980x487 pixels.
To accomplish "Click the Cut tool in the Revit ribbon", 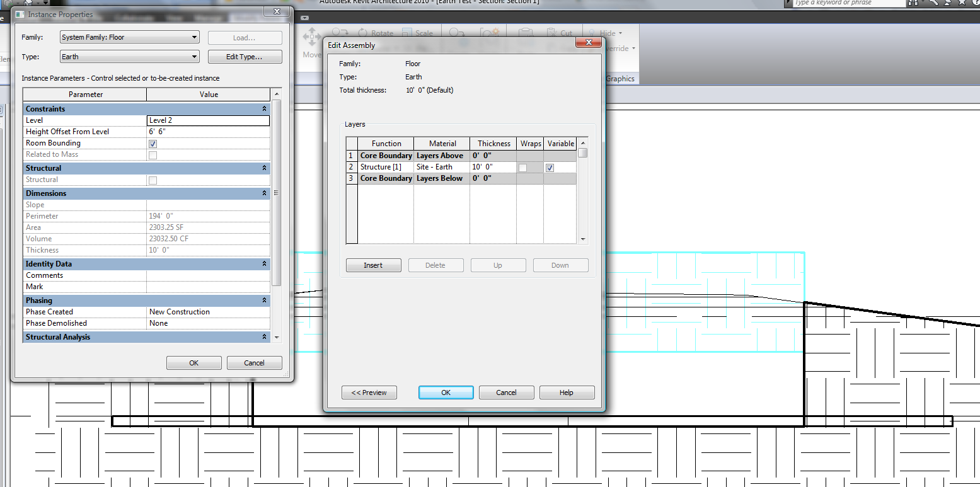I will pyautogui.click(x=561, y=33).
